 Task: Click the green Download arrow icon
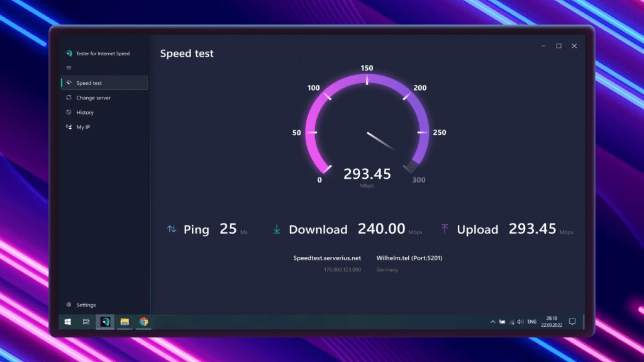click(277, 229)
